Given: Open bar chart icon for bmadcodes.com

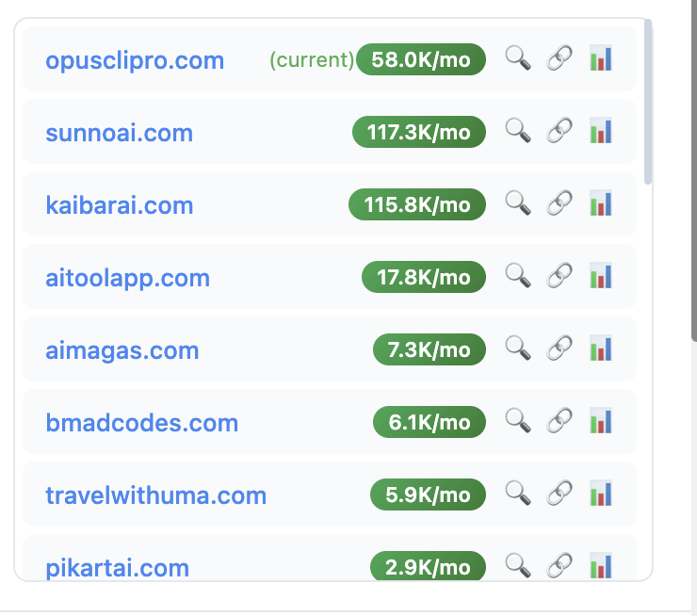Looking at the screenshot, I should [600, 421].
